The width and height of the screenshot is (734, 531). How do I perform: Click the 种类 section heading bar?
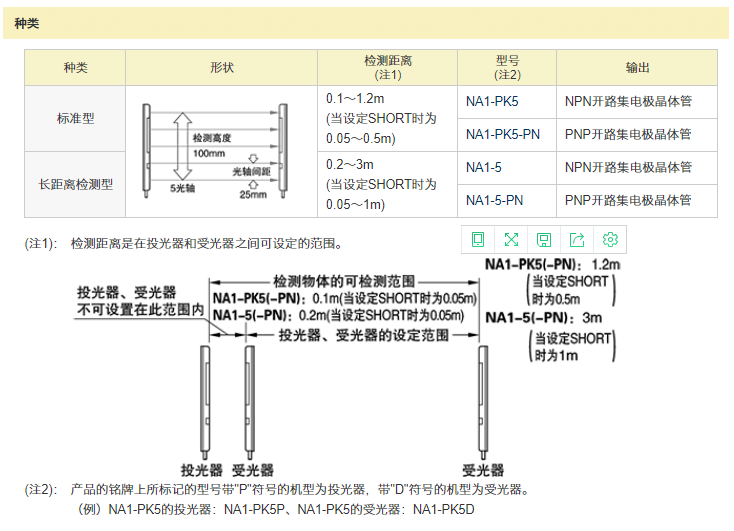[366, 23]
